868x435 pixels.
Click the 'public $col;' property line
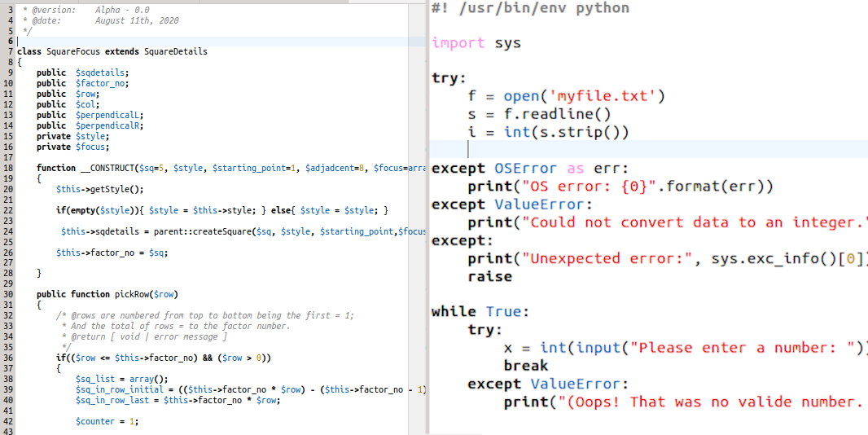[68, 104]
